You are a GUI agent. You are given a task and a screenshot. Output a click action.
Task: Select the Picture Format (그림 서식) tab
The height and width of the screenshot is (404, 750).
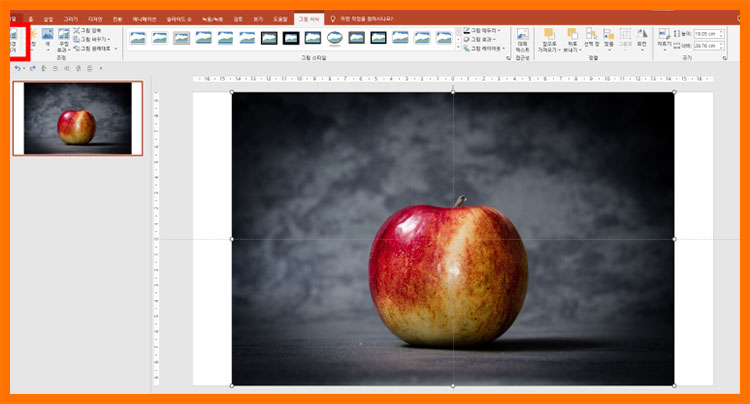pyautogui.click(x=309, y=19)
